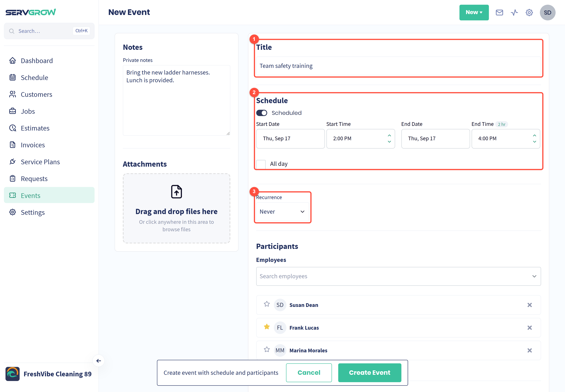Remove Susan Dean from participants
Image resolution: width=565 pixels, height=392 pixels.
[529, 305]
